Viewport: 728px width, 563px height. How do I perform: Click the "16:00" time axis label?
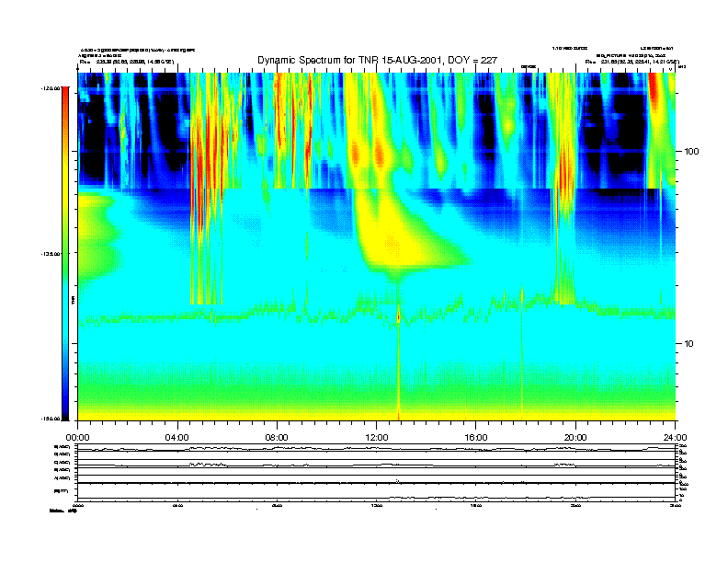coord(476,438)
